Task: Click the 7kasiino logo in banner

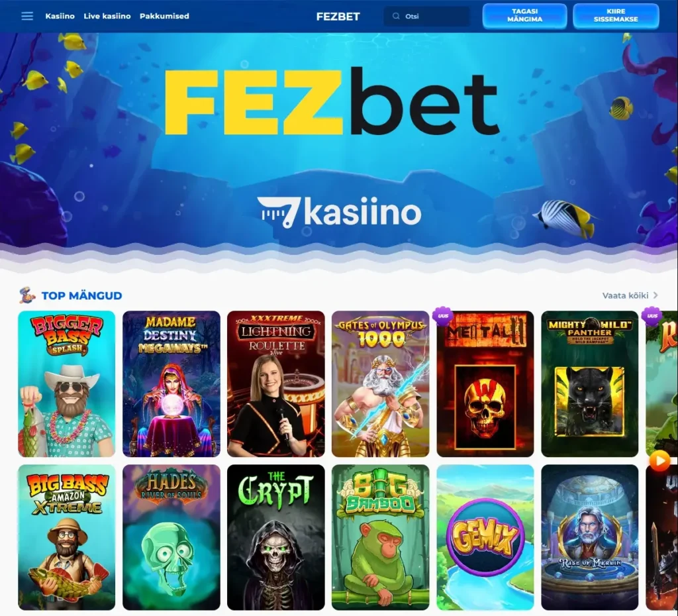Action: tap(338, 212)
